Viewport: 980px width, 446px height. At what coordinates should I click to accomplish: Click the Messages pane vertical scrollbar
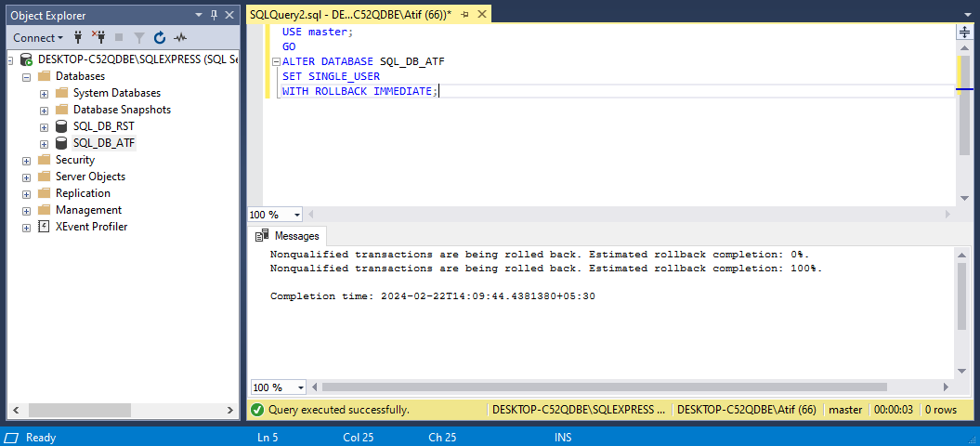pos(961,295)
